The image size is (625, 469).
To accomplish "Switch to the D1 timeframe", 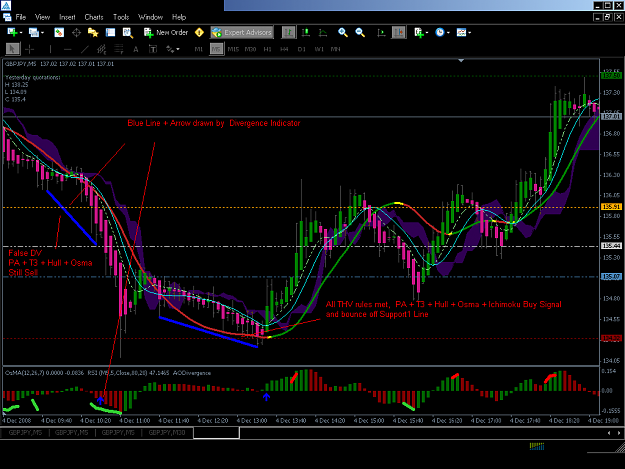I will (302, 49).
